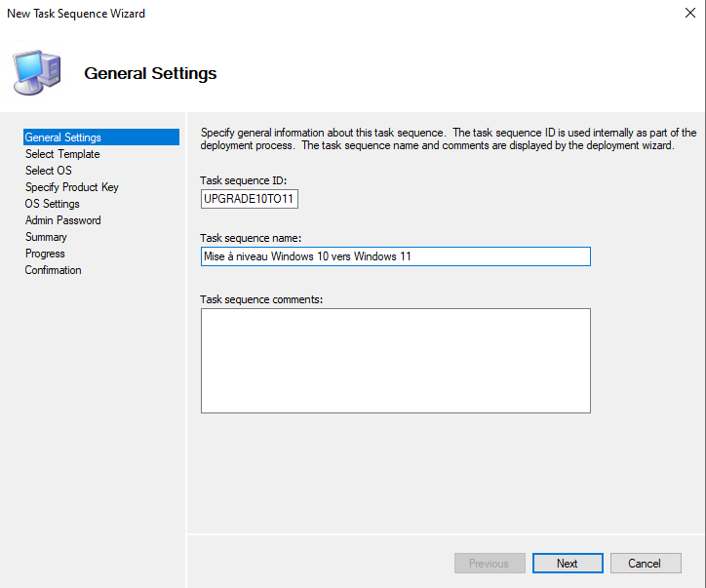Go to Select Template step

click(x=62, y=154)
